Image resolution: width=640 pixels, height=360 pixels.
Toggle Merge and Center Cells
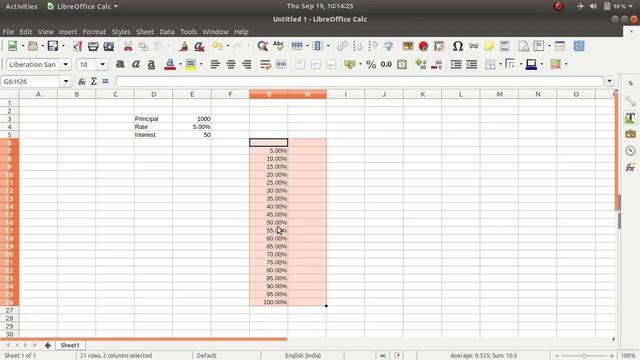coord(281,64)
